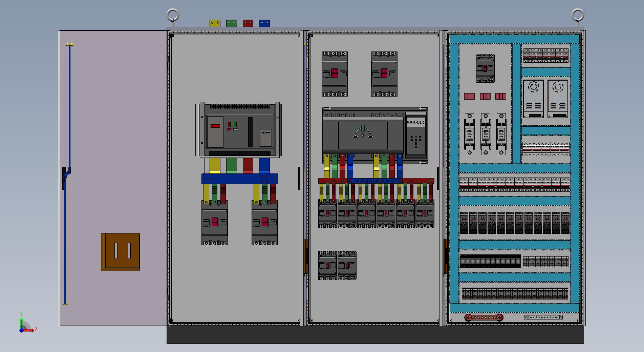Select the small breaker at top of right cabinet

click(x=485, y=68)
